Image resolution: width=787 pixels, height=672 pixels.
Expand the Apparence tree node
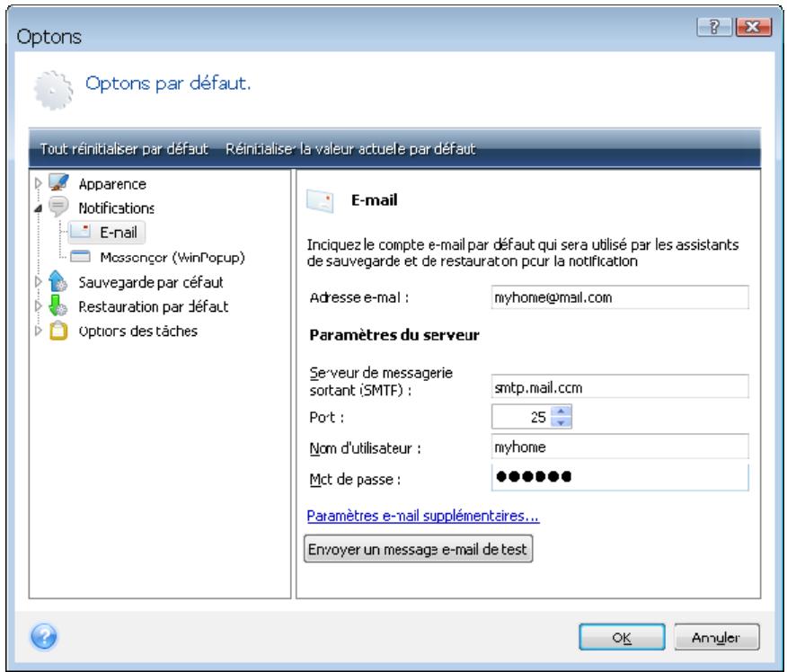[38, 183]
